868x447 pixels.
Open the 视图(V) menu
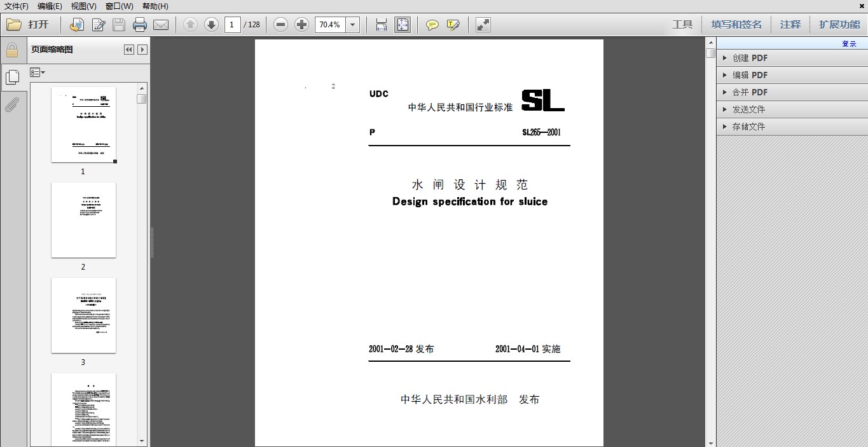click(84, 6)
